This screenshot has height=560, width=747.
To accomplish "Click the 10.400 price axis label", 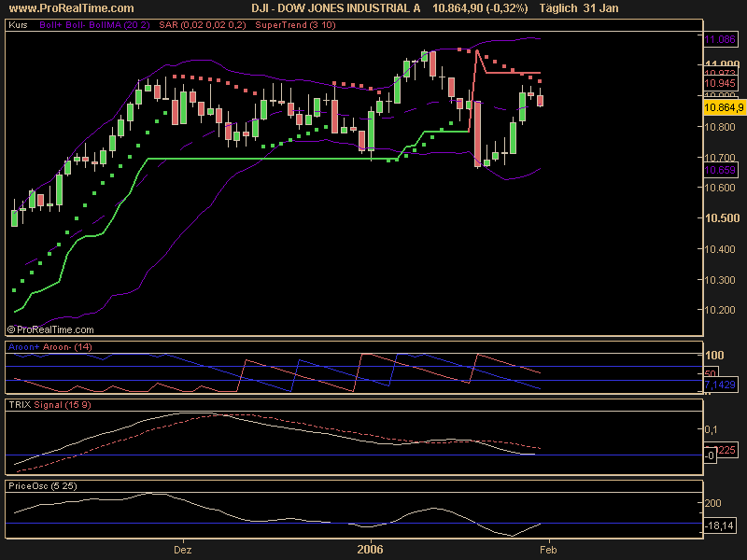I will (x=720, y=249).
